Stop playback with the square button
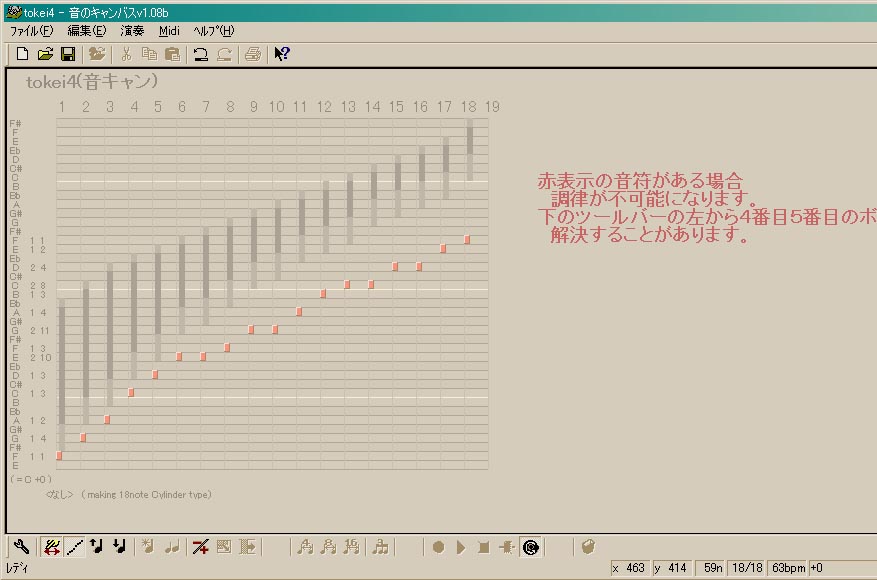 (x=484, y=546)
